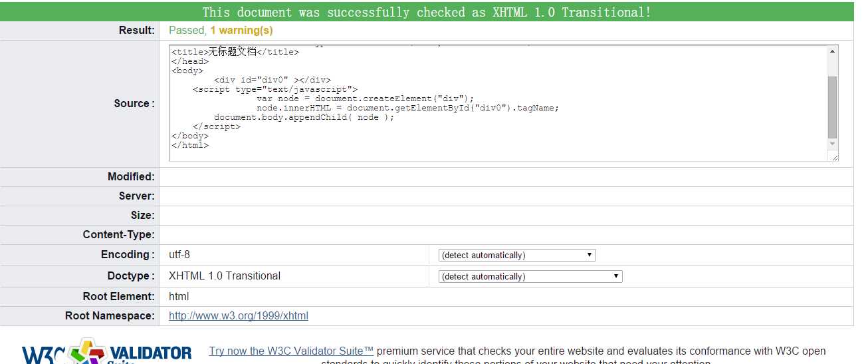Click the W3C Validator Suite logo
Viewport: 868px width, 364px height.
[x=106, y=353]
